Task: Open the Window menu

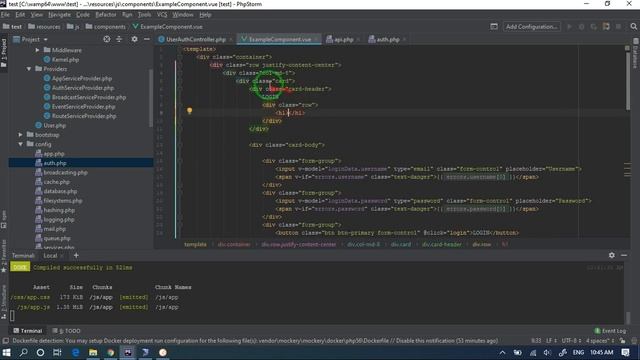Action: point(182,15)
